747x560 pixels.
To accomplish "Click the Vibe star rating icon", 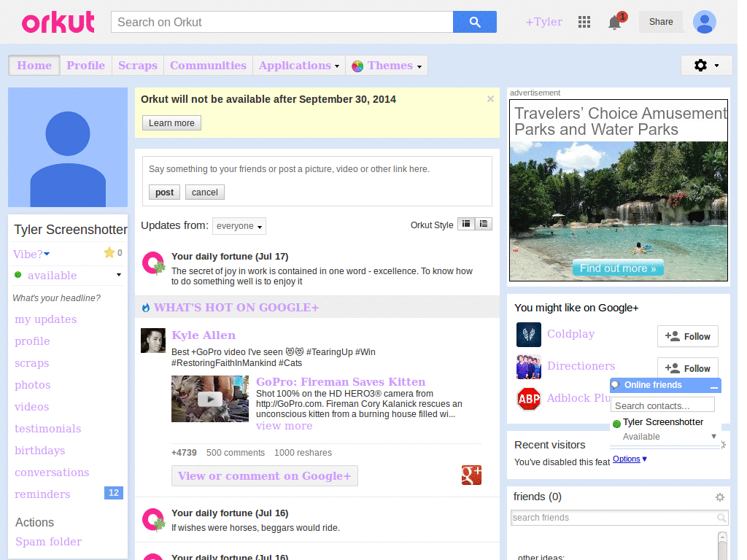I will (109, 252).
